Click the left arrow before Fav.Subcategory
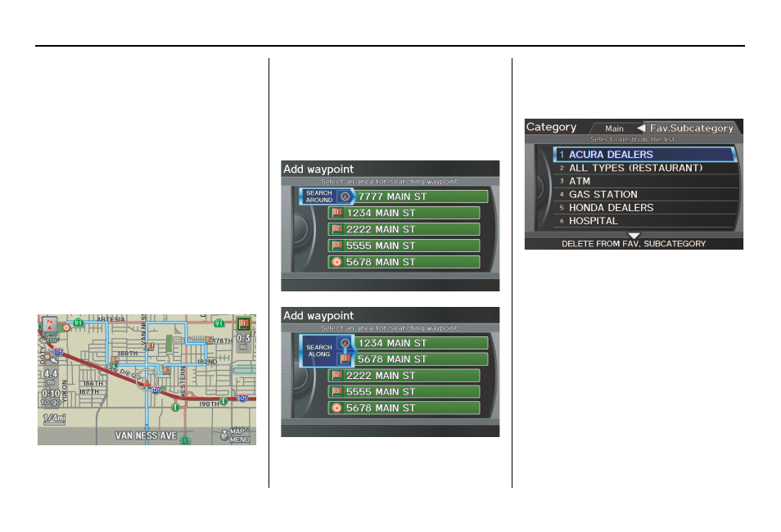Image resolution: width=781 pixels, height=532 pixels. [640, 128]
